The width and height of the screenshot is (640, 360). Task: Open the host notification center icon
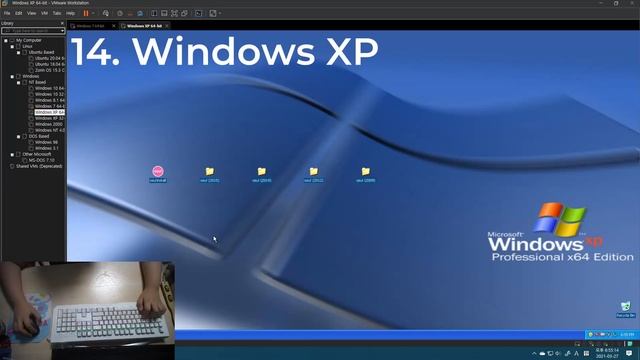tap(629, 353)
